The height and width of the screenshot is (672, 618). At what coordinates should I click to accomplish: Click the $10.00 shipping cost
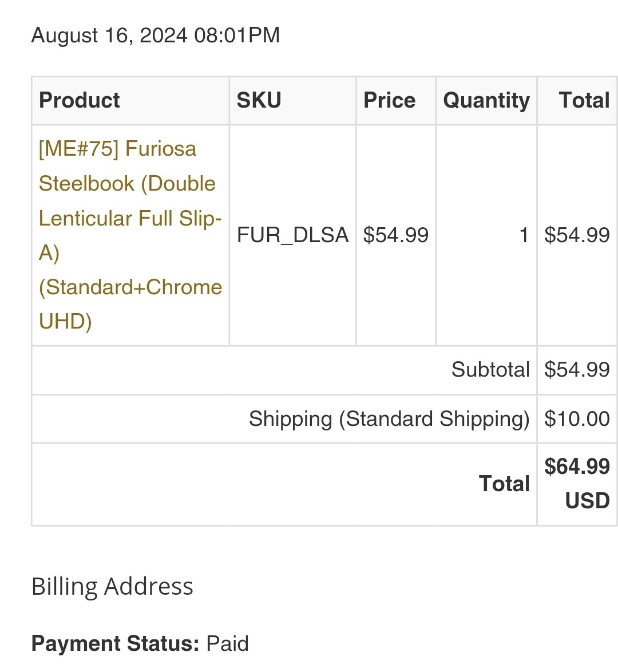click(x=577, y=419)
